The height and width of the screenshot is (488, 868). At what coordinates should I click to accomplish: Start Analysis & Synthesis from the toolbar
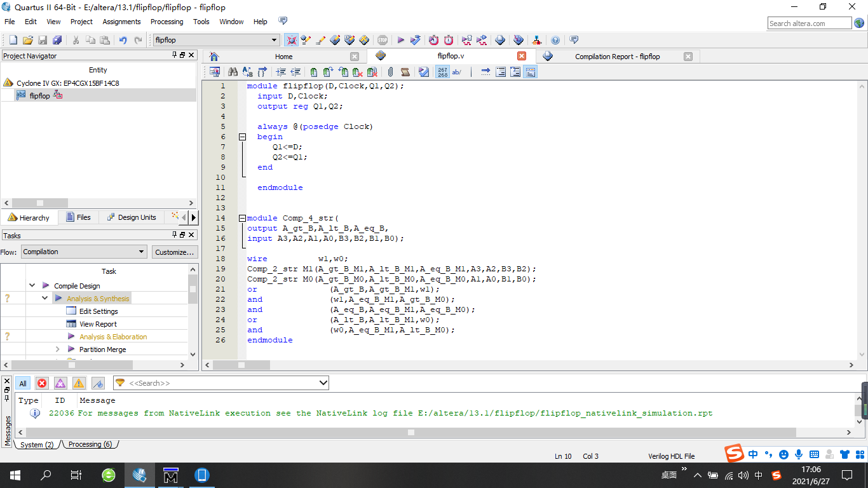pyautogui.click(x=416, y=40)
